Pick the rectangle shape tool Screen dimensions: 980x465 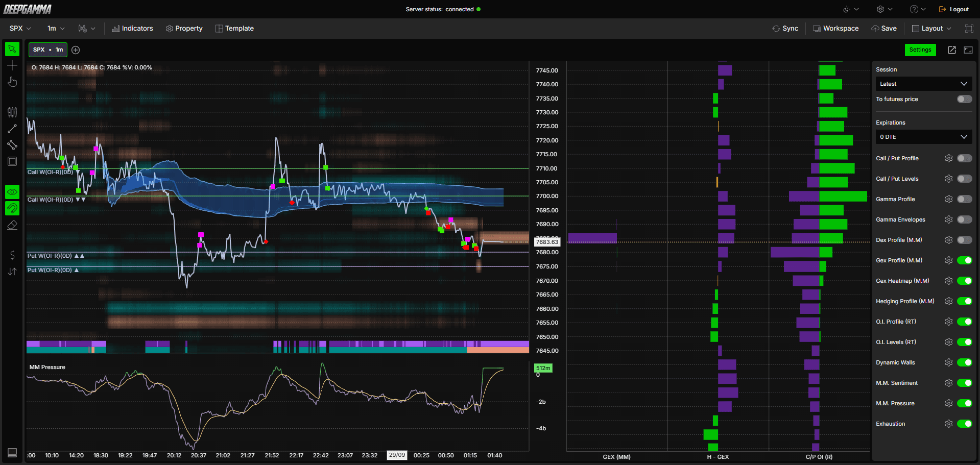pos(12,161)
